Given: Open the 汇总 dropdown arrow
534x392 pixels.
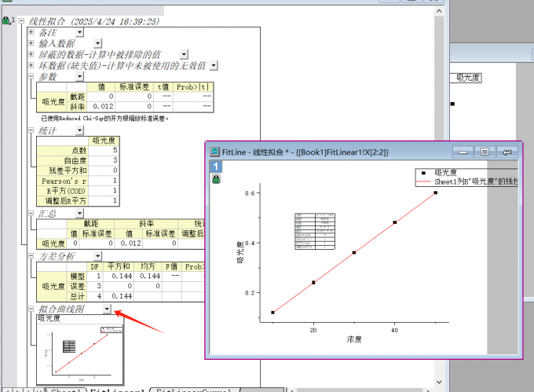Looking at the screenshot, I should (79, 214).
